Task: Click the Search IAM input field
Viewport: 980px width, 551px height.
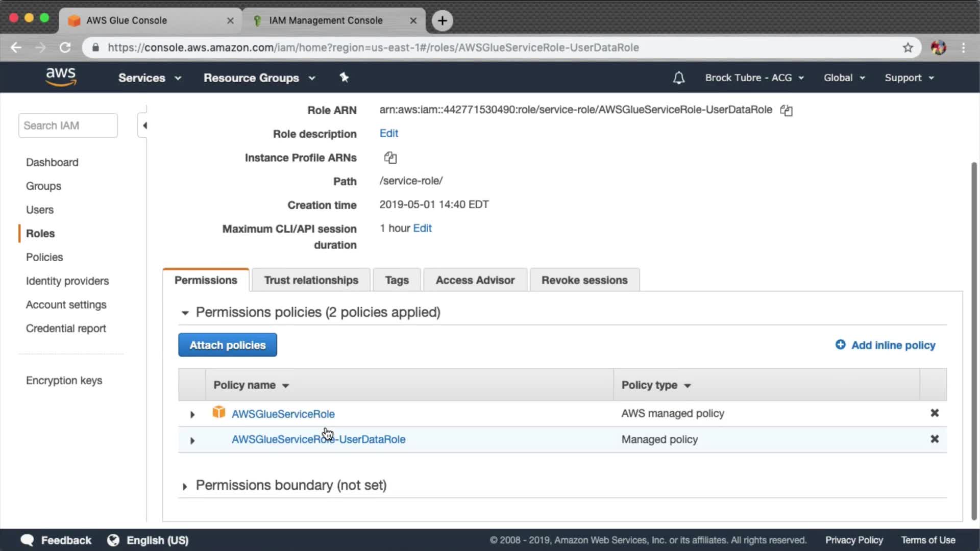Action: (68, 126)
